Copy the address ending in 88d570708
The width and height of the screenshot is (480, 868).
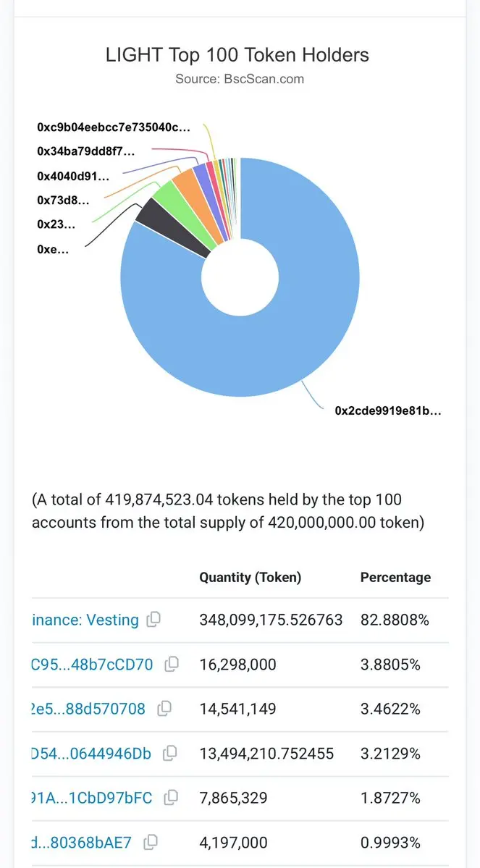164,709
